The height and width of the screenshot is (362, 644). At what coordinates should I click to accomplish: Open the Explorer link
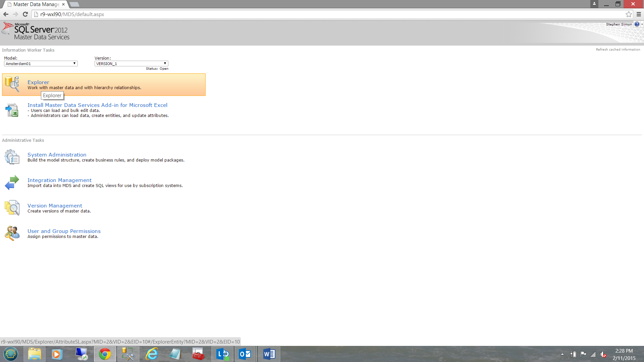click(x=38, y=82)
